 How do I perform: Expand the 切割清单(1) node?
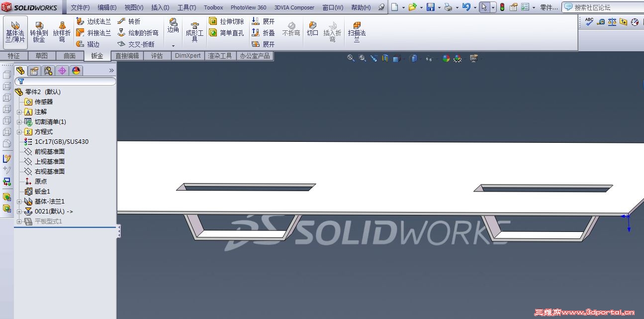tap(19, 122)
